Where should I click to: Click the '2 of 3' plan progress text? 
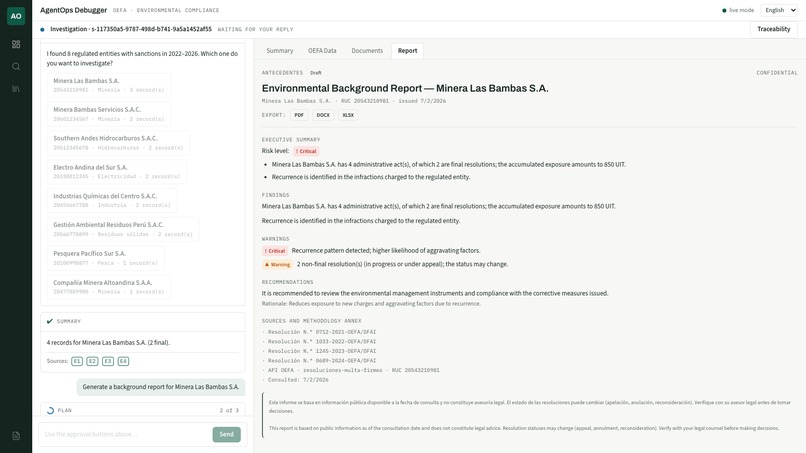pyautogui.click(x=229, y=410)
